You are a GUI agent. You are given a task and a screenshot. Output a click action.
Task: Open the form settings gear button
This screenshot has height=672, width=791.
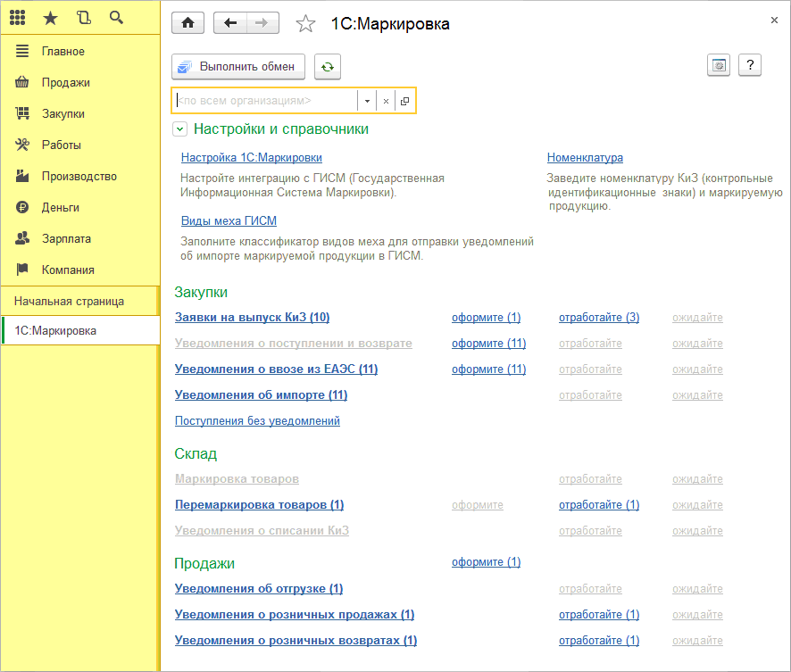(x=719, y=65)
